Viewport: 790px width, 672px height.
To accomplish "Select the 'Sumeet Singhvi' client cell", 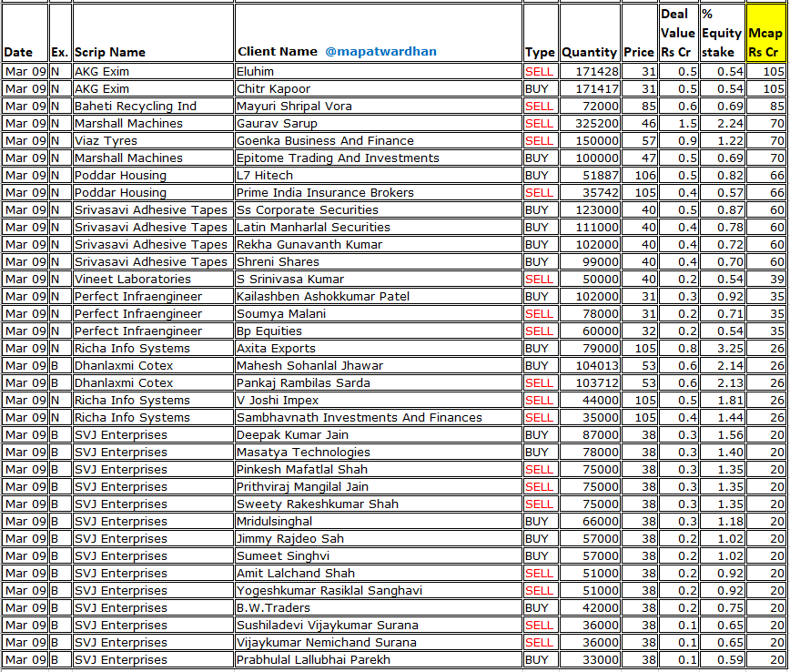I will [379, 556].
